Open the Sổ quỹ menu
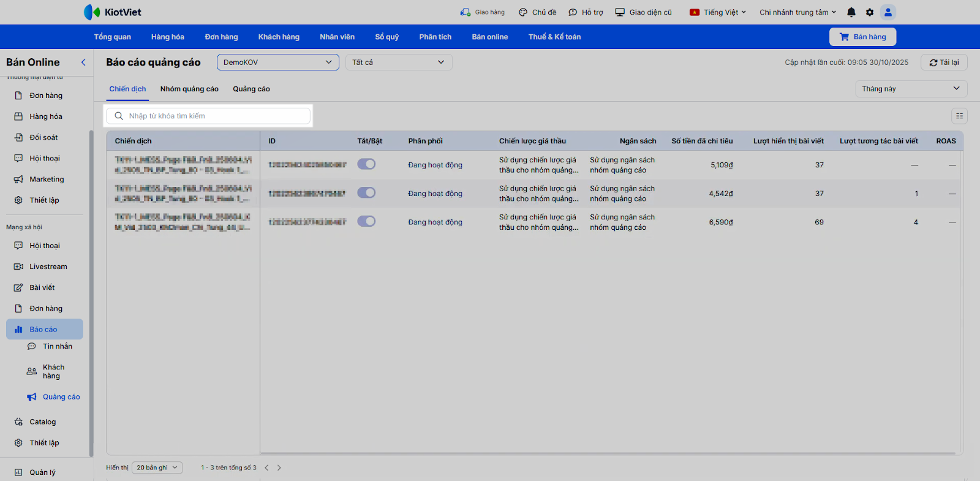The image size is (980, 481). (x=387, y=37)
